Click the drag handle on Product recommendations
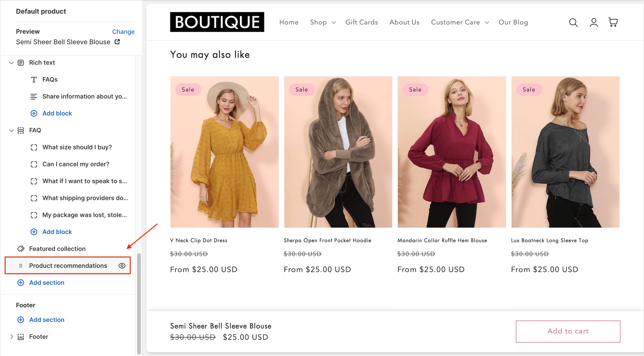The width and height of the screenshot is (644, 356). tap(21, 266)
